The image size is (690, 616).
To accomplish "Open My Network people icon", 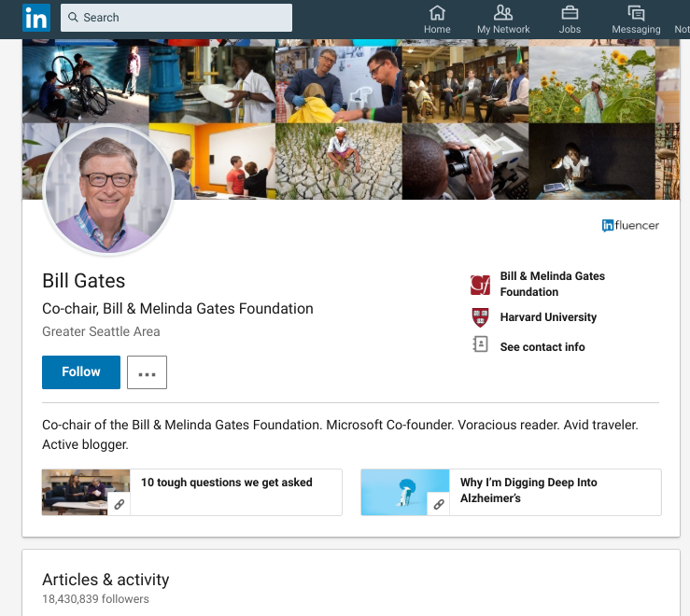I will (503, 13).
